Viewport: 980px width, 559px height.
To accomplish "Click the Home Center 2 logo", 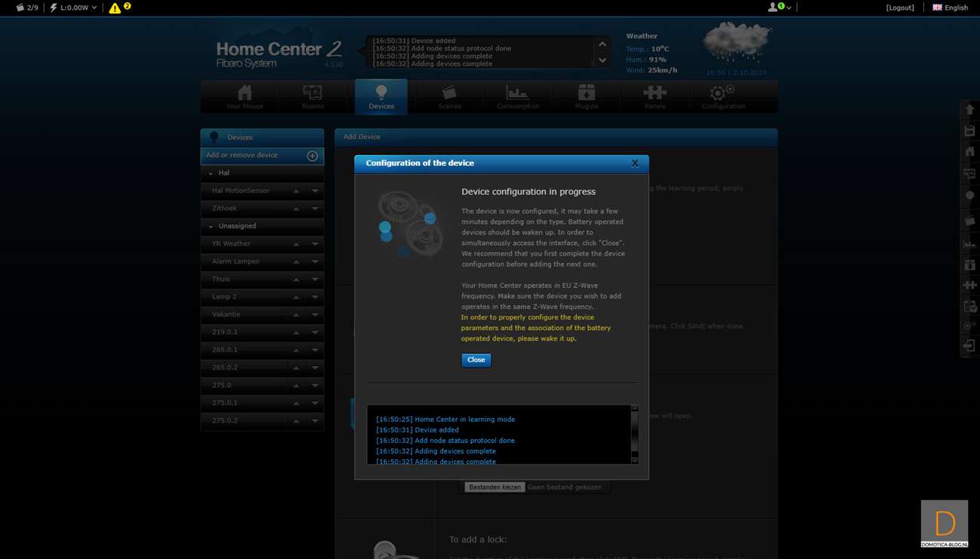I will 280,53.
